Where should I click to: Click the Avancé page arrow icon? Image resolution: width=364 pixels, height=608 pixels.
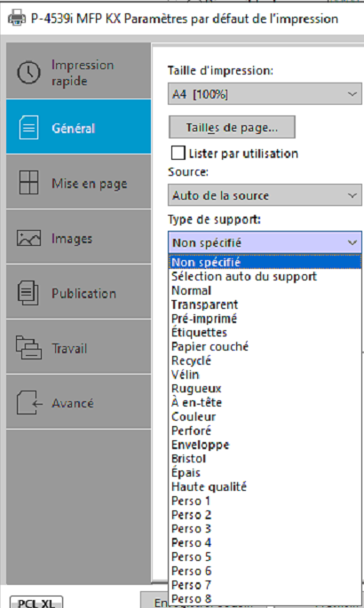click(29, 402)
